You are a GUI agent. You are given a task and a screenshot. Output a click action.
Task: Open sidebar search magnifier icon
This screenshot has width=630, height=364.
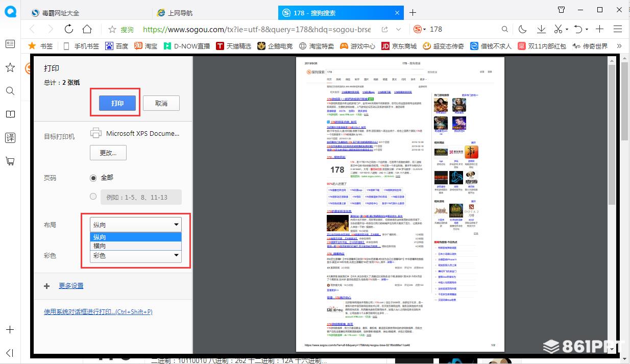(10, 91)
